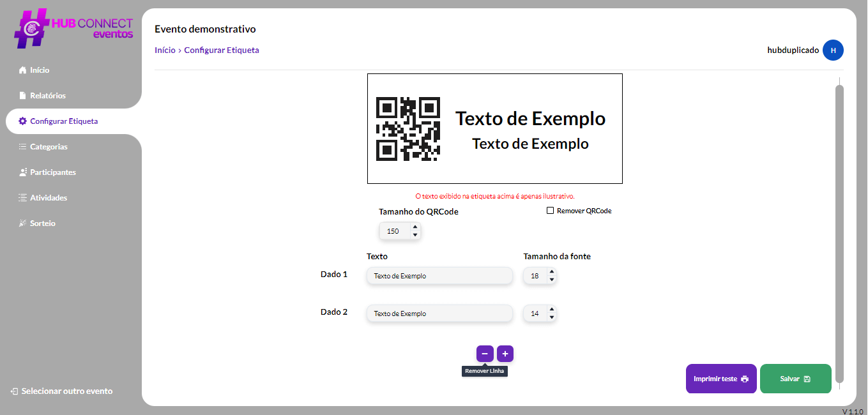Screen dimensions: 868x415
Task: Click the Remover Linha tooltip
Action: point(485,371)
